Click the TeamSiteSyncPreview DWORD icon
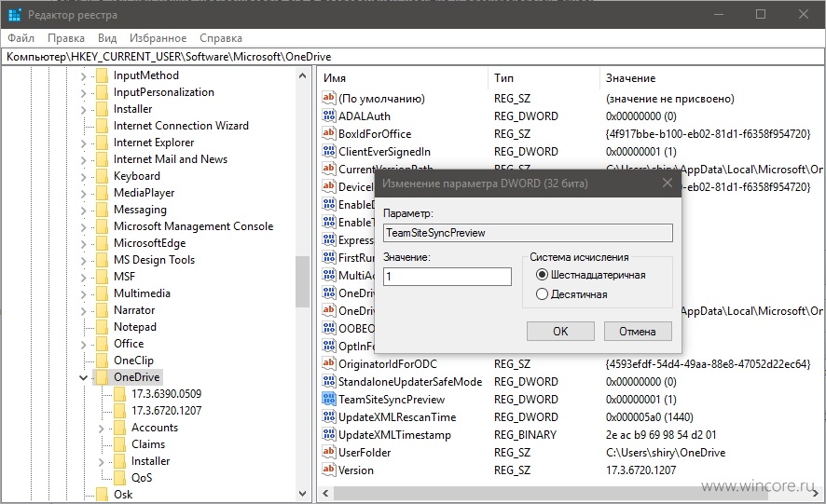The image size is (826, 504). [x=329, y=399]
